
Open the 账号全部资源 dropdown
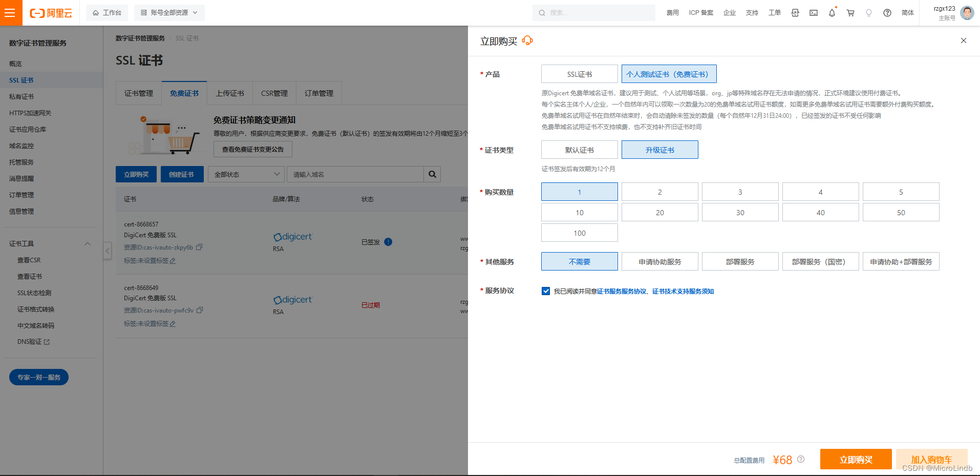(x=169, y=13)
